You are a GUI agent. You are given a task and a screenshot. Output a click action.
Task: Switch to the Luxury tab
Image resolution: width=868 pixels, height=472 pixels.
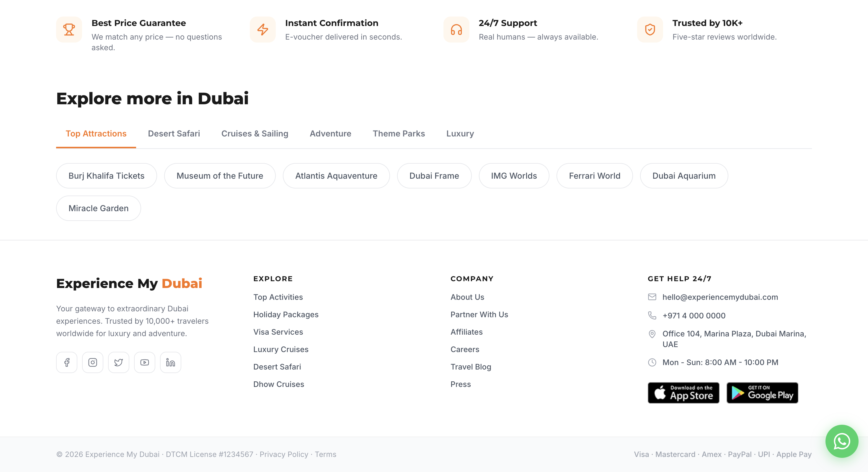(x=460, y=134)
